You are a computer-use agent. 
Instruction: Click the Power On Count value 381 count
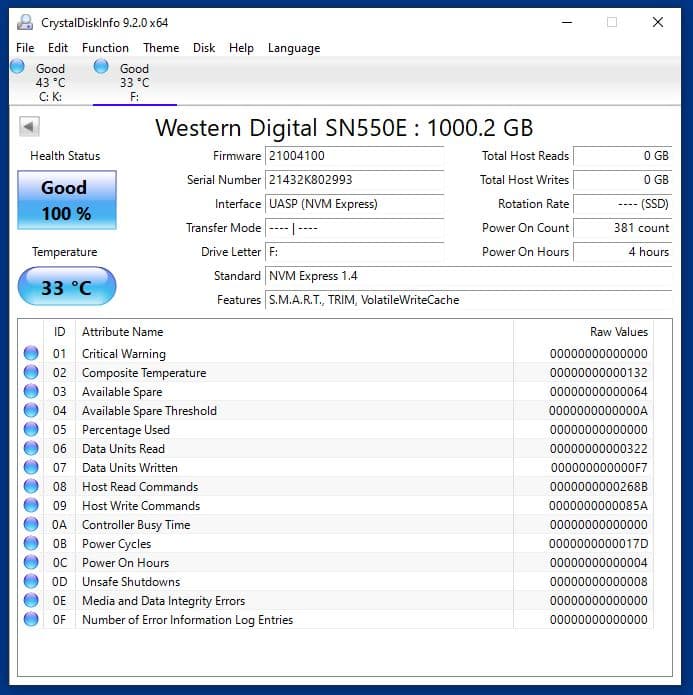tap(623, 228)
